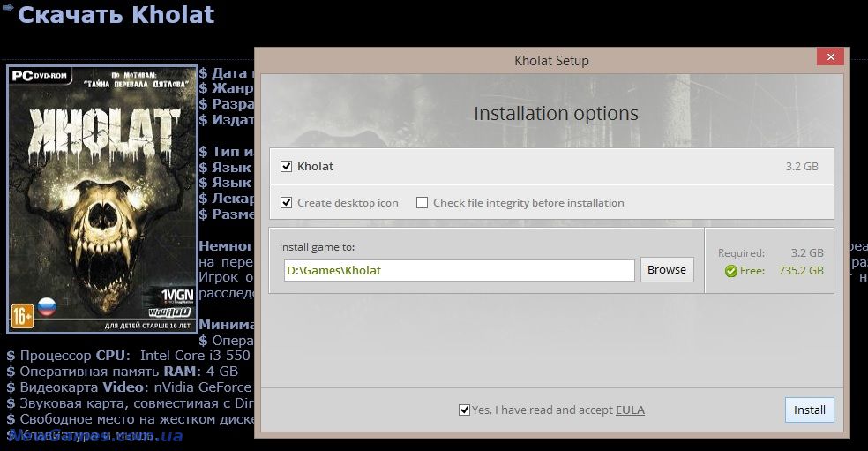
Task: Click the PC DVD-ROM logo on cover
Action: click(x=40, y=75)
